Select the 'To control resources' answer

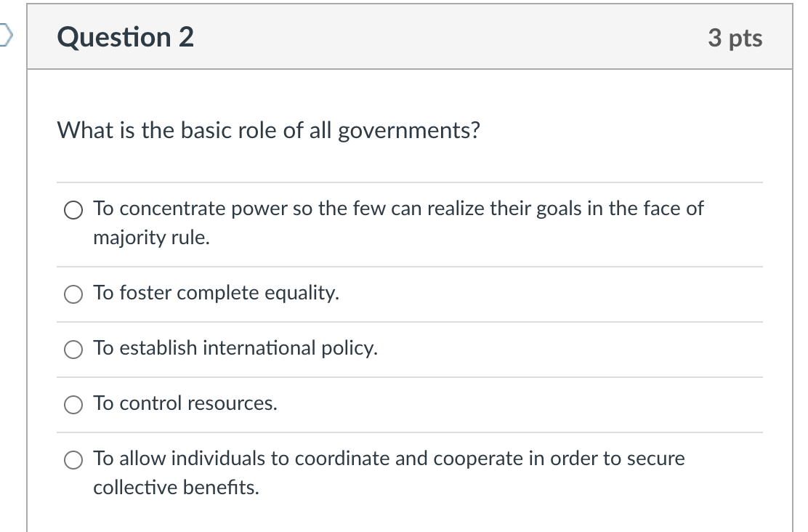coord(73,405)
